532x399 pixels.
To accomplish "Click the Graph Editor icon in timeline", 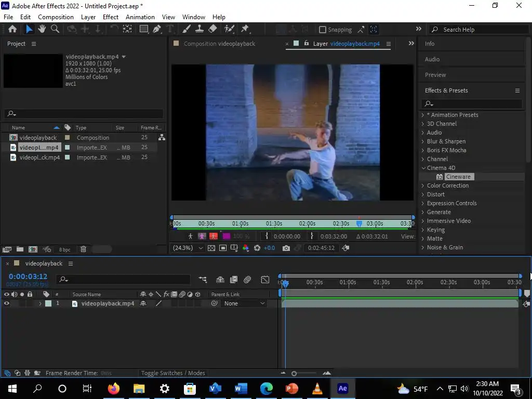I will pos(265,279).
